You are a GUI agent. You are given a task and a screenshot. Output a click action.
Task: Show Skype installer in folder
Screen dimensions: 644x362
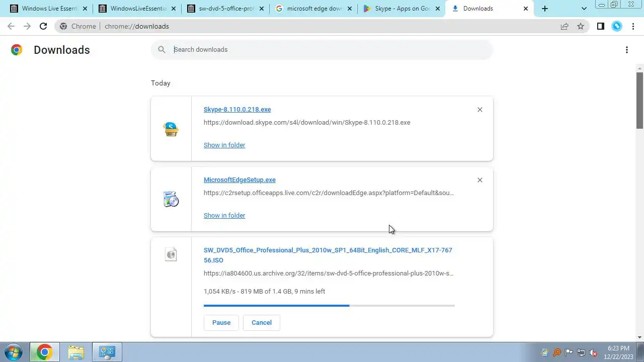point(224,145)
